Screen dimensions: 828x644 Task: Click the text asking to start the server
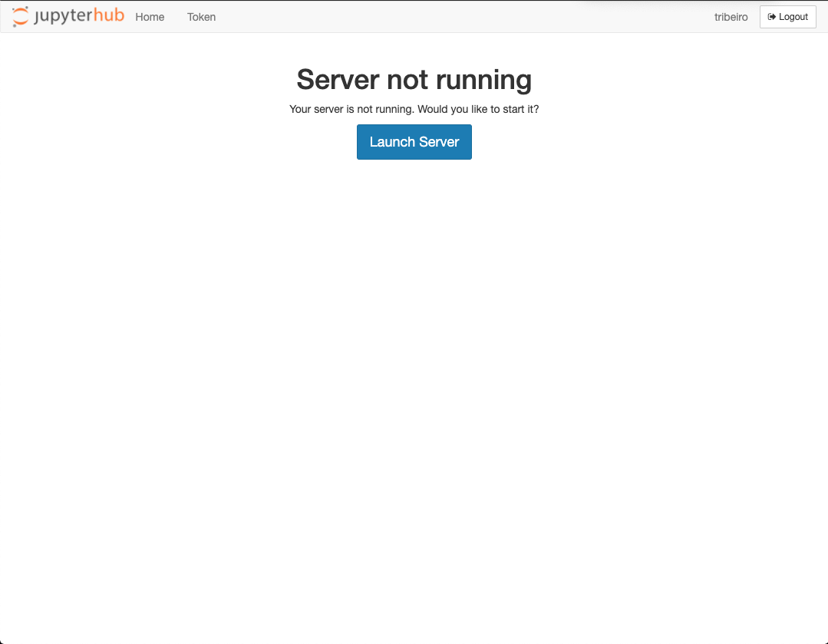tap(414, 109)
